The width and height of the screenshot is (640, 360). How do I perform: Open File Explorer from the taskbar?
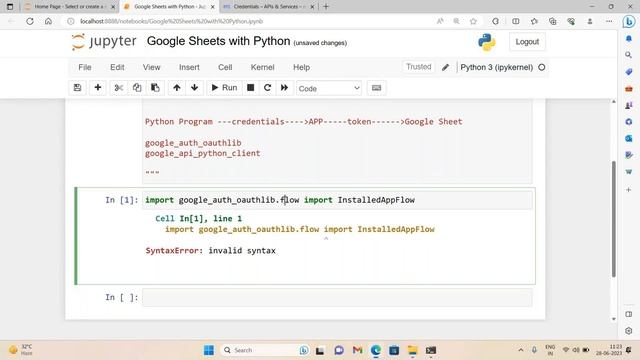click(x=412, y=350)
